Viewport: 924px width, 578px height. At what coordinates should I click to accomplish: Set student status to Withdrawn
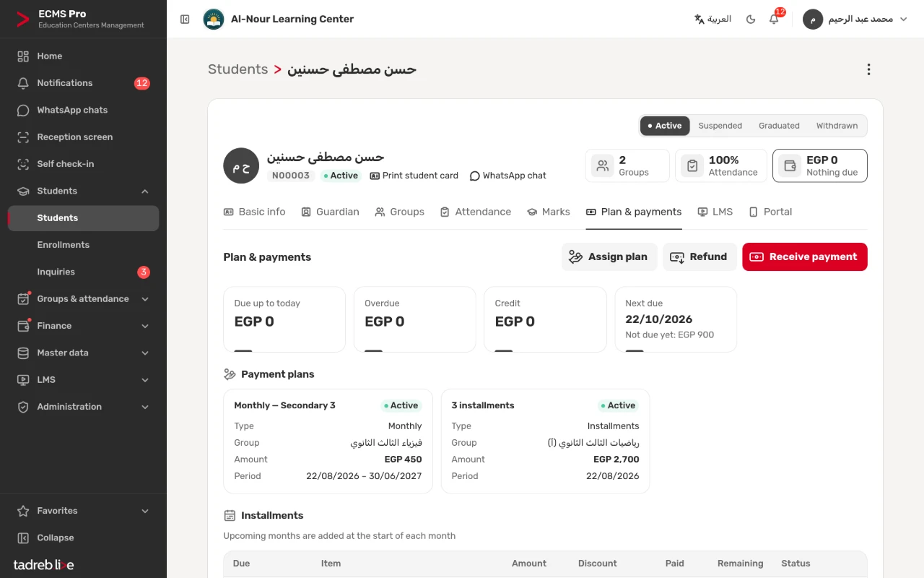coord(837,126)
